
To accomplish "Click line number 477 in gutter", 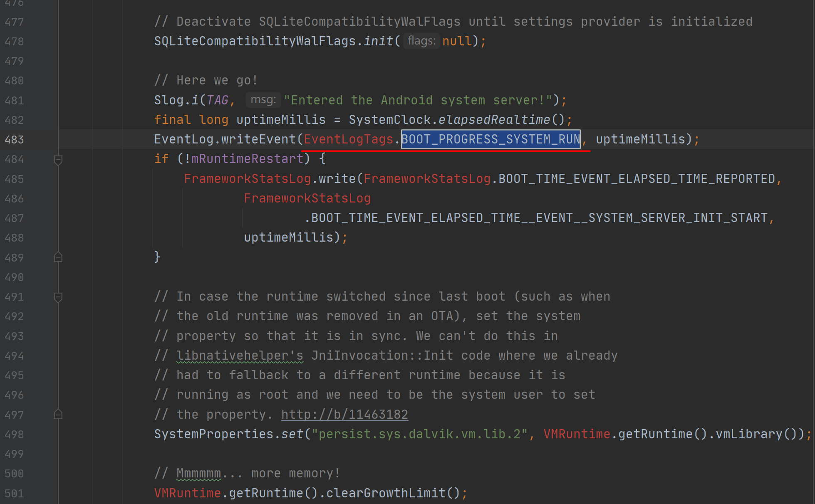I will point(14,22).
